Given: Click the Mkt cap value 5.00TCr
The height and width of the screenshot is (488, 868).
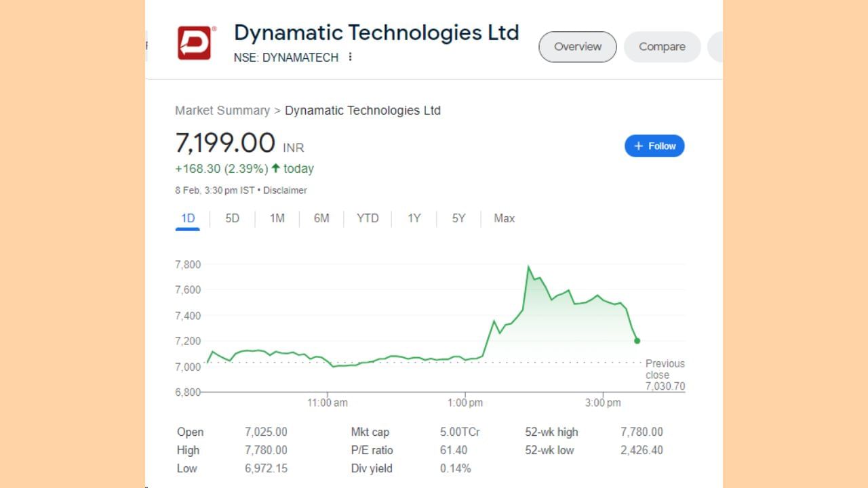Looking at the screenshot, I should (460, 432).
